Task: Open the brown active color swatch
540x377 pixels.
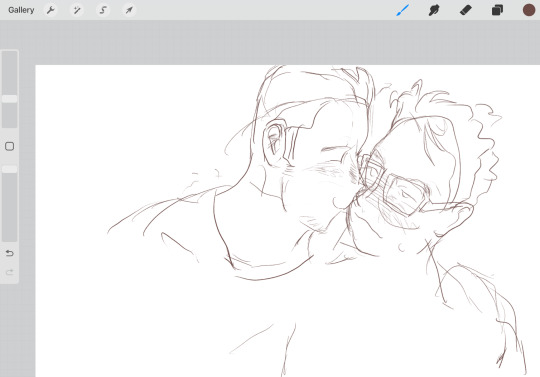Action: point(529,10)
